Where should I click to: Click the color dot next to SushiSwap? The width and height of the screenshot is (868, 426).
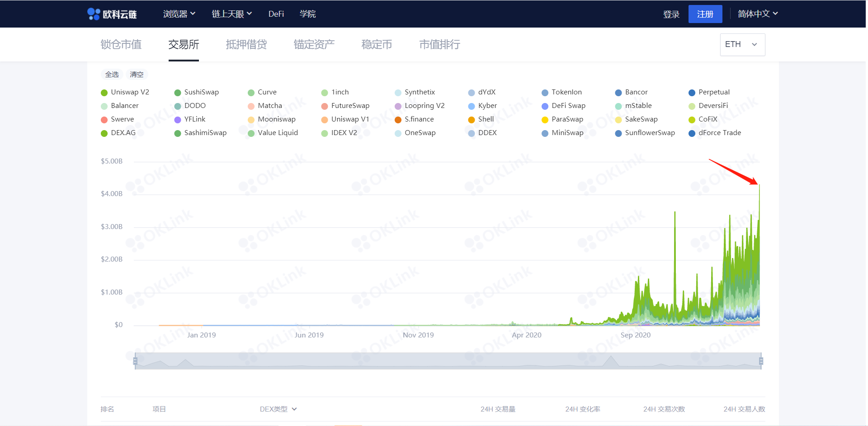coord(177,92)
